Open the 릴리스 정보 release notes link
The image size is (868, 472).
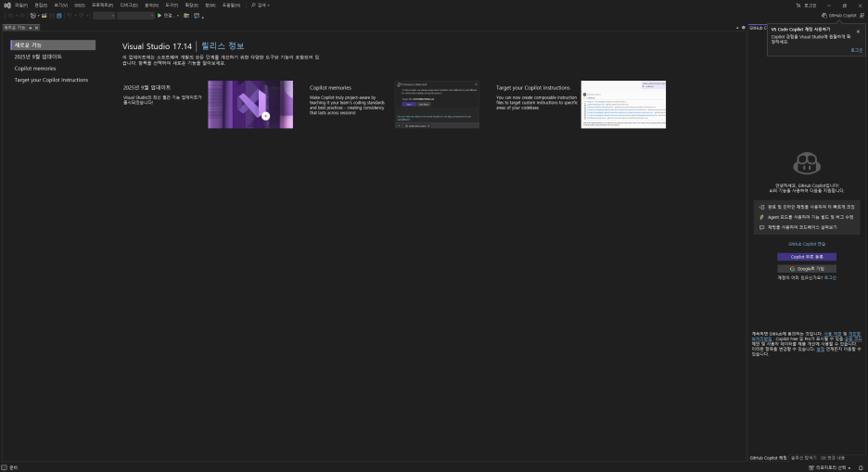[x=223, y=46]
